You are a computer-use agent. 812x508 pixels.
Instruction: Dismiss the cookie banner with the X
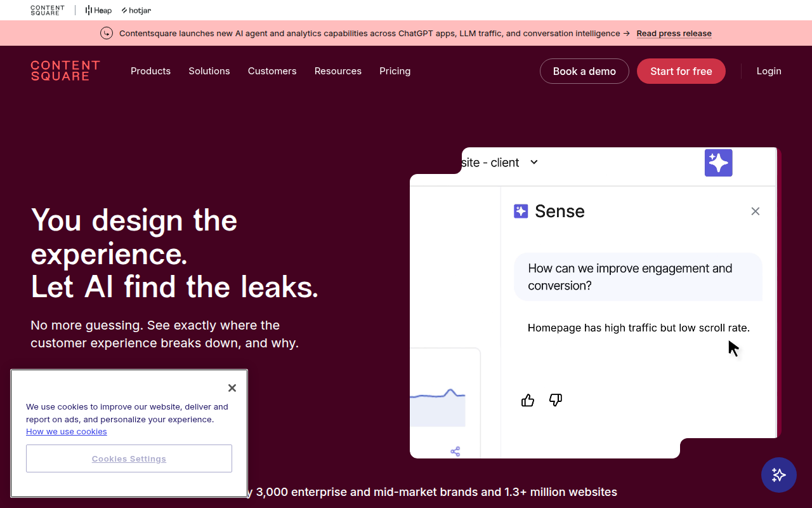(x=232, y=388)
